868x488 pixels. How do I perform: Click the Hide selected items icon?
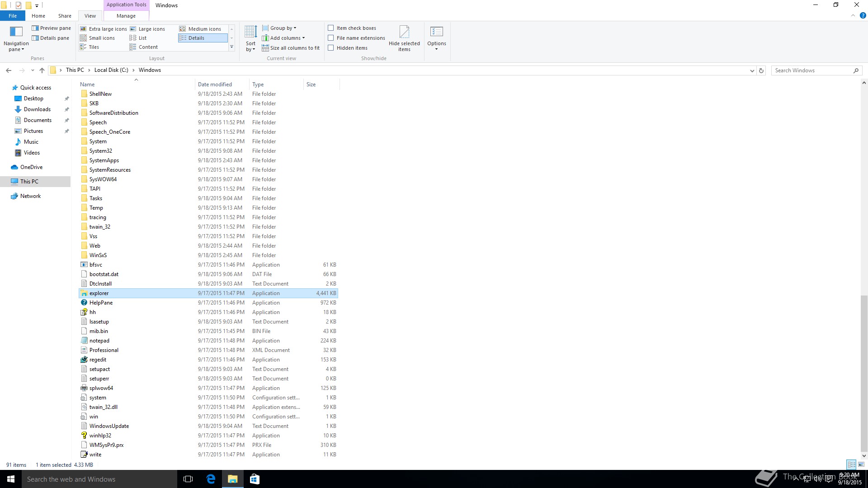pos(404,32)
